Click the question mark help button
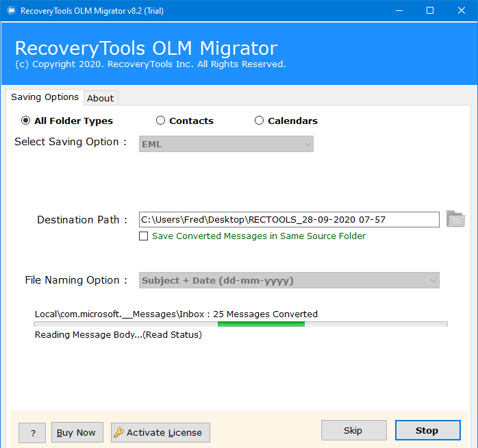Image resolution: width=478 pixels, height=448 pixels. (32, 432)
